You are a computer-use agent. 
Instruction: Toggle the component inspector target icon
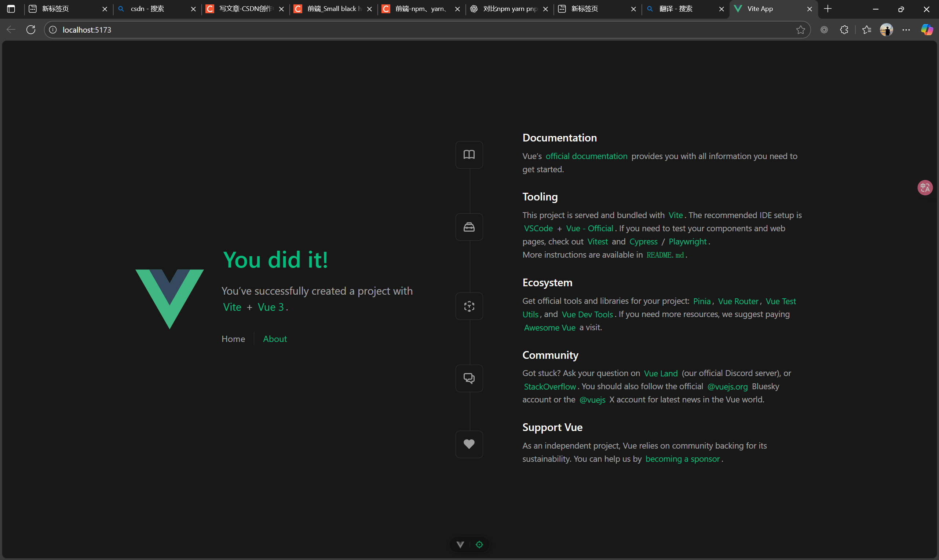[479, 545]
